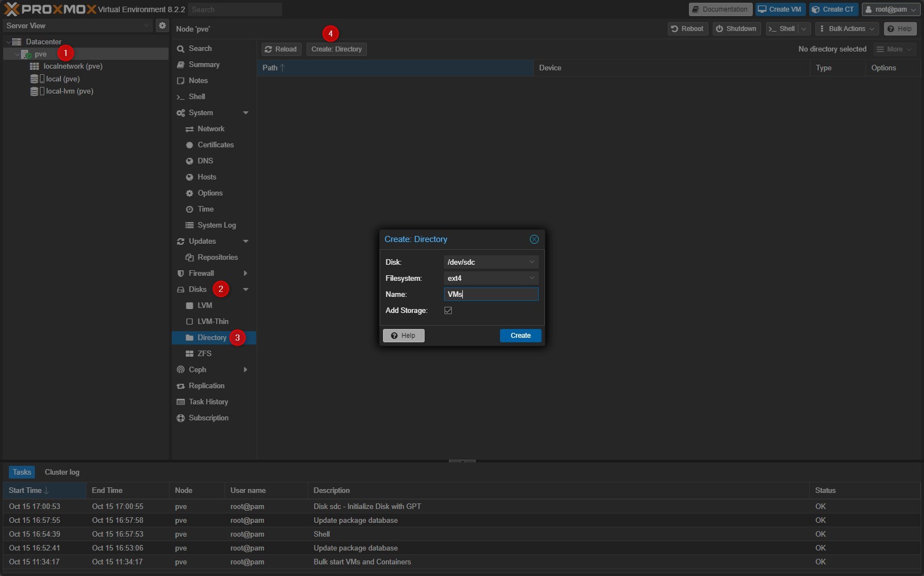Close the Create: Directory dialog
924x576 pixels.
coord(534,239)
